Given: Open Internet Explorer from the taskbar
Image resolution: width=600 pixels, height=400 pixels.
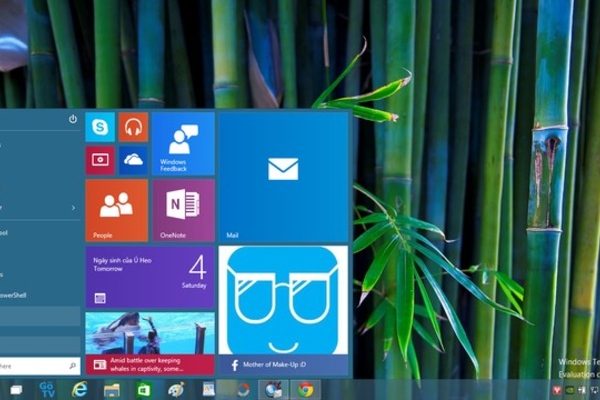Looking at the screenshot, I should (x=80, y=390).
